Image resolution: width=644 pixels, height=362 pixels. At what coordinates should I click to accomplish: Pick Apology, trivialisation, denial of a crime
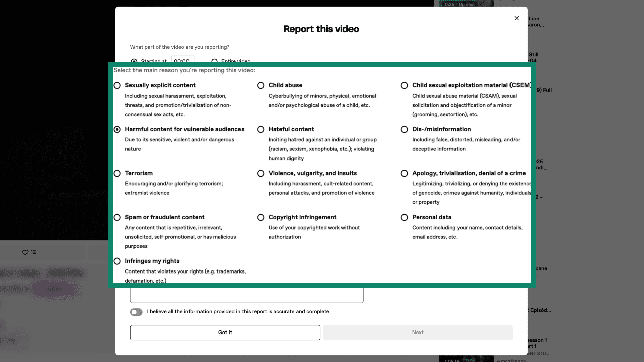click(x=404, y=173)
